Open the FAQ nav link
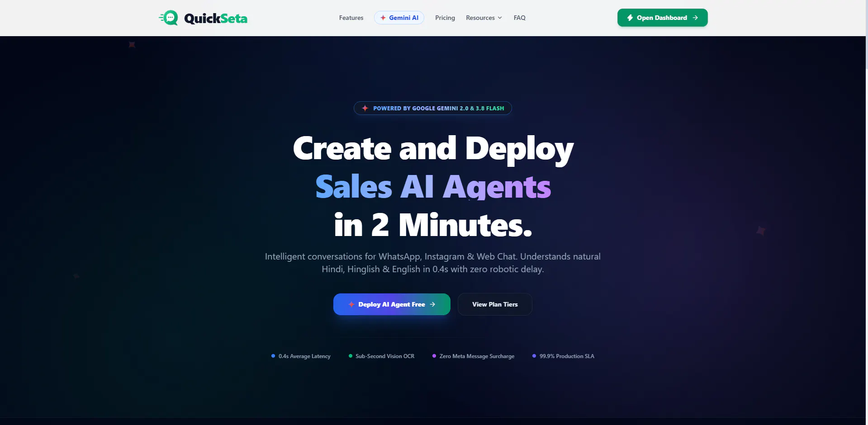 (520, 18)
